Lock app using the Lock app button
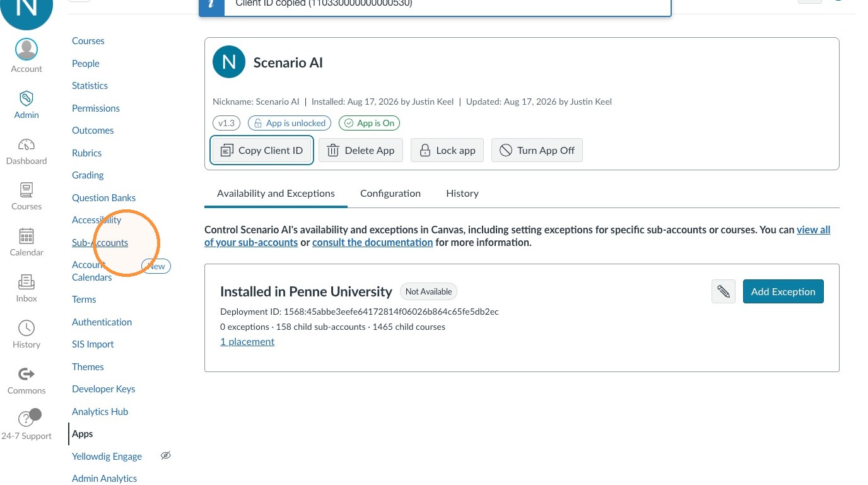 (x=447, y=150)
